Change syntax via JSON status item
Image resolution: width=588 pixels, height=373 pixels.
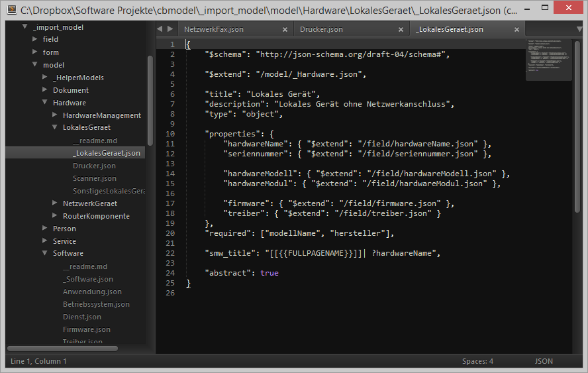544,361
